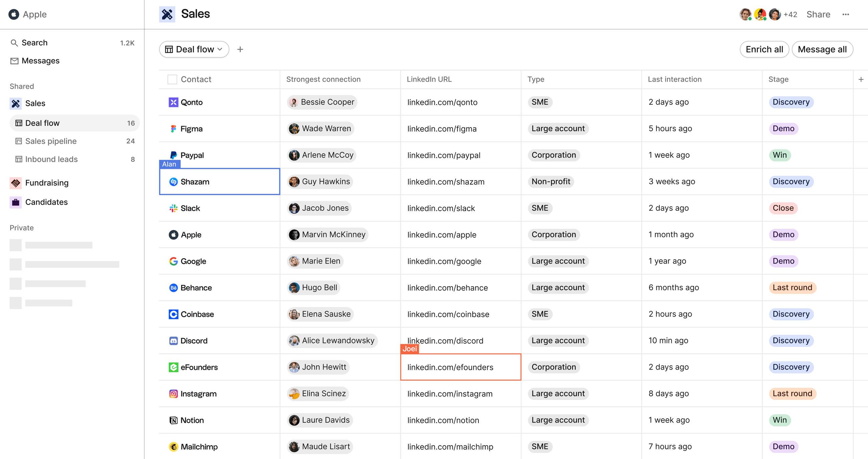Click the Instagram logo next to its row
The height and width of the screenshot is (459, 868).
173,393
